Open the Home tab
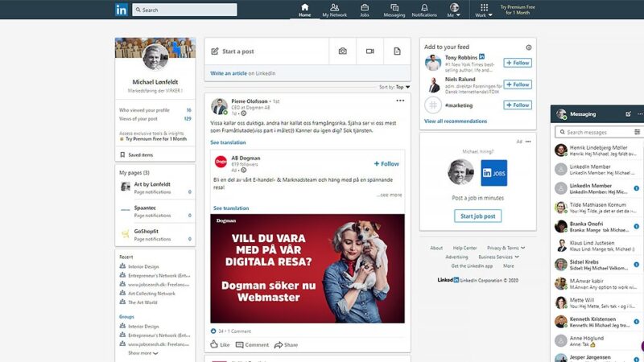The image size is (644, 362). pos(305,10)
